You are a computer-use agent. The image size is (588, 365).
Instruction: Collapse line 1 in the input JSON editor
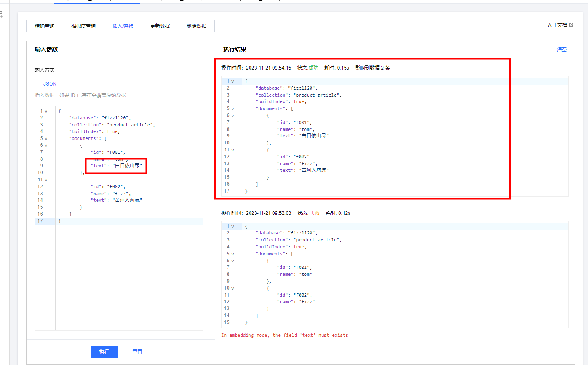pyautogui.click(x=46, y=111)
